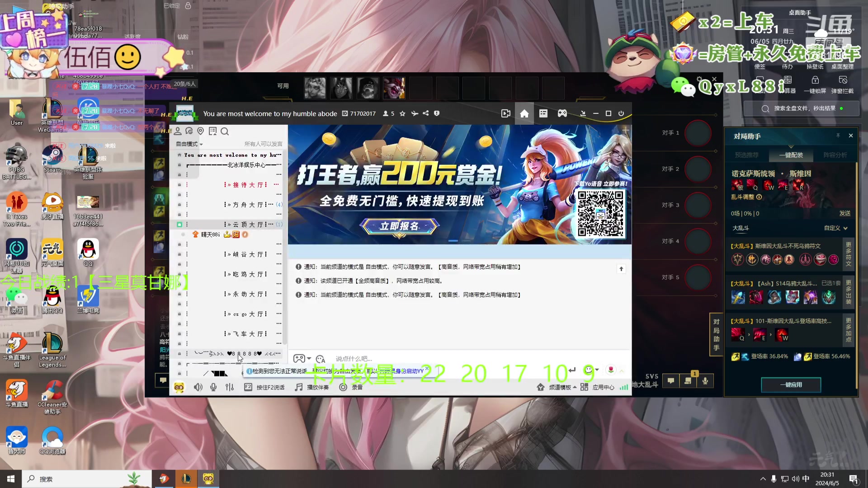Switch to the 预选推荐 tab
Screen dimensions: 868x488
pos(747,155)
